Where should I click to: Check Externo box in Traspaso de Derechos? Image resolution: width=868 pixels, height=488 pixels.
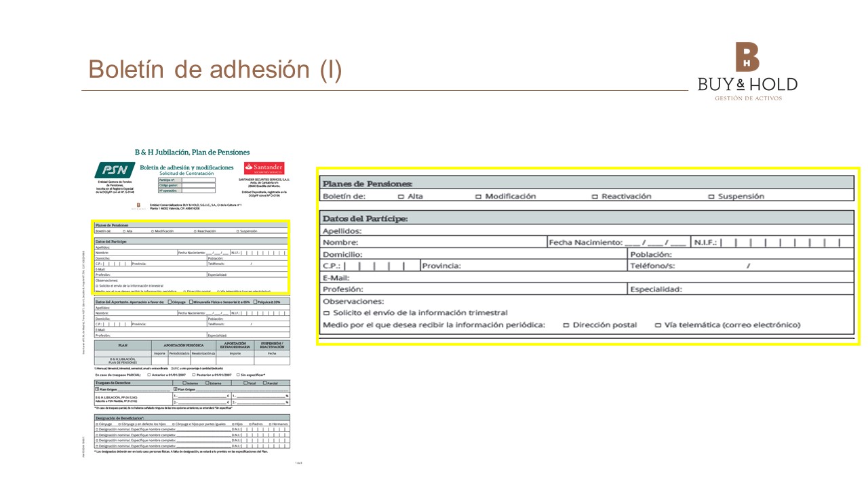click(x=208, y=383)
